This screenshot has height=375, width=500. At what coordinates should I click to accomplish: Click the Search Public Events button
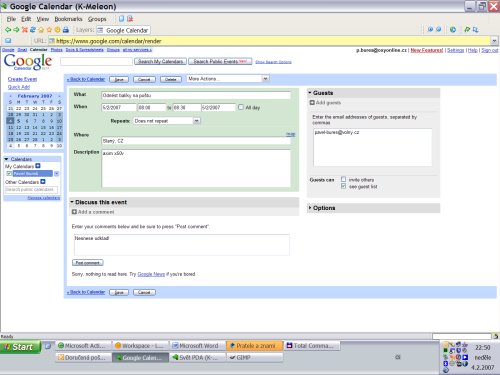(220, 62)
